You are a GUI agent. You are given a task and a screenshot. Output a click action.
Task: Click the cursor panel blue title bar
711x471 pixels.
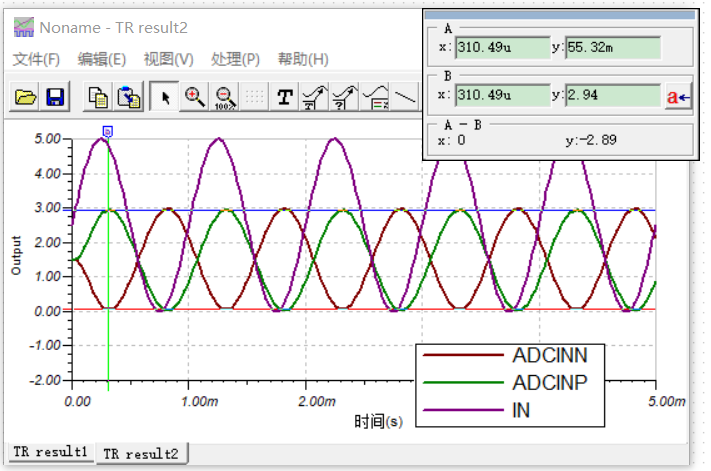(x=560, y=15)
